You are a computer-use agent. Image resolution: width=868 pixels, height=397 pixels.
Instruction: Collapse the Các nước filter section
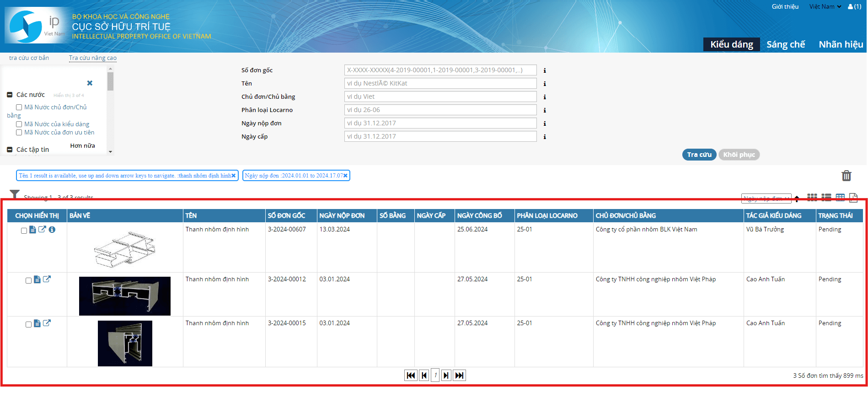10,95
